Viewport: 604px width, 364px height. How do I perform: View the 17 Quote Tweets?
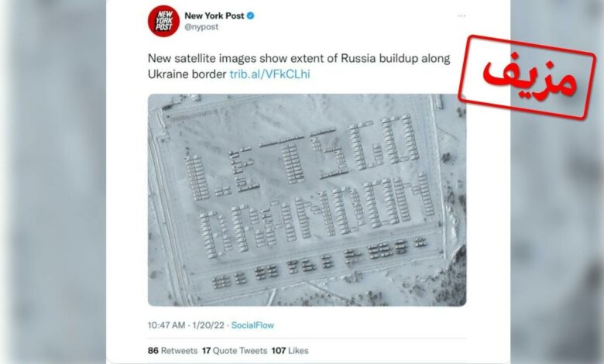tap(235, 351)
